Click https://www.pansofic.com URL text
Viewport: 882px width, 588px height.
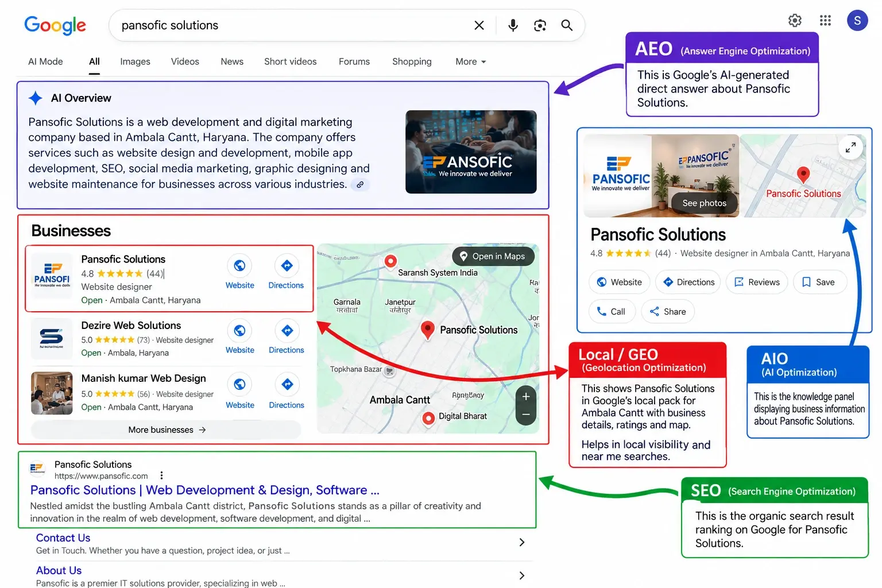101,476
